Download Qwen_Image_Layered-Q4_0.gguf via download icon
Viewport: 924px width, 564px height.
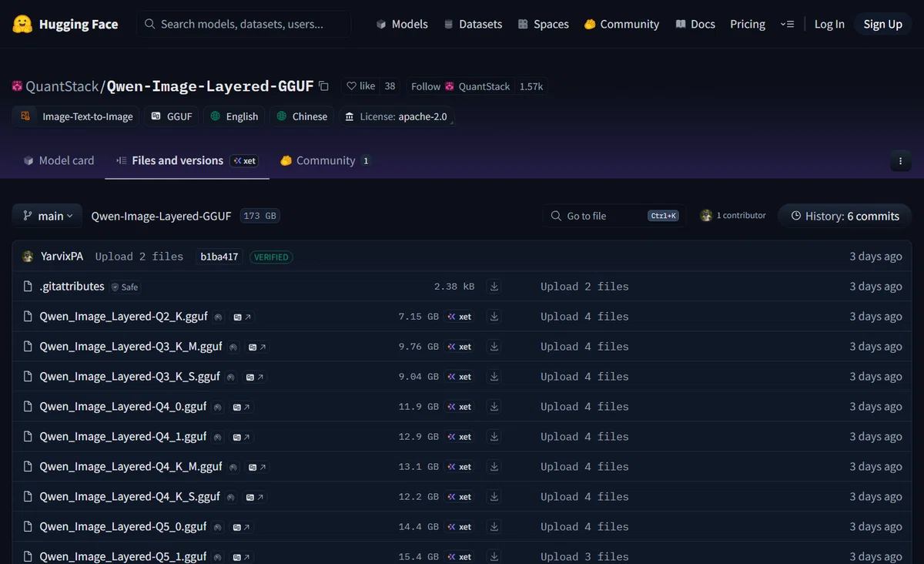(494, 407)
